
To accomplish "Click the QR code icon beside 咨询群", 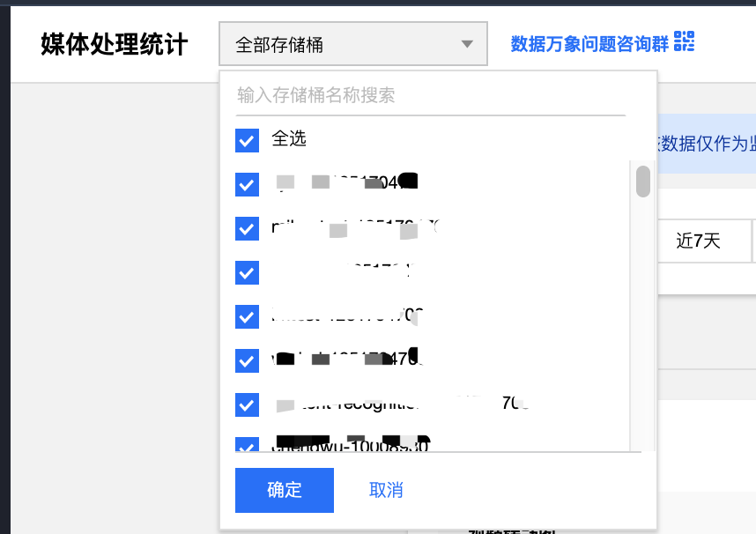I will pos(684,41).
